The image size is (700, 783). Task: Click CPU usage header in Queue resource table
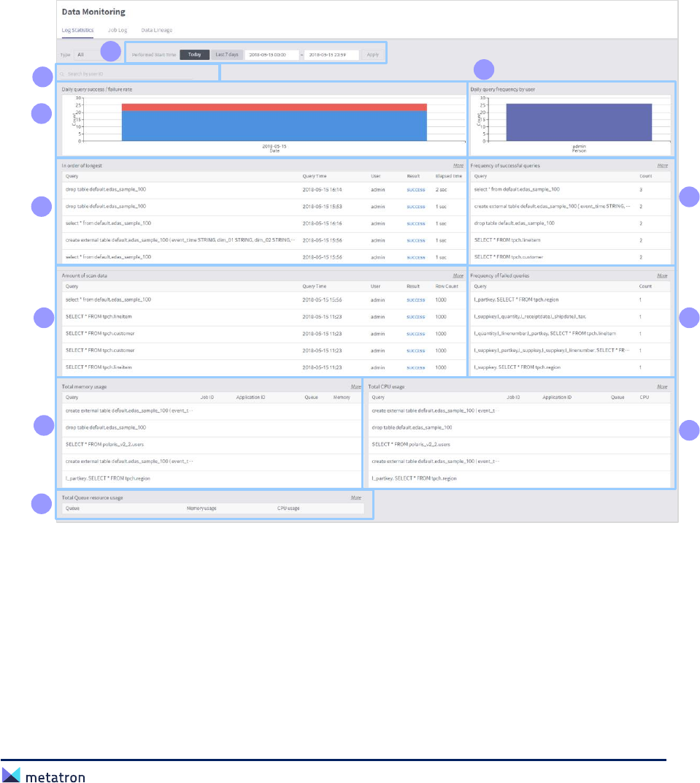288,508
